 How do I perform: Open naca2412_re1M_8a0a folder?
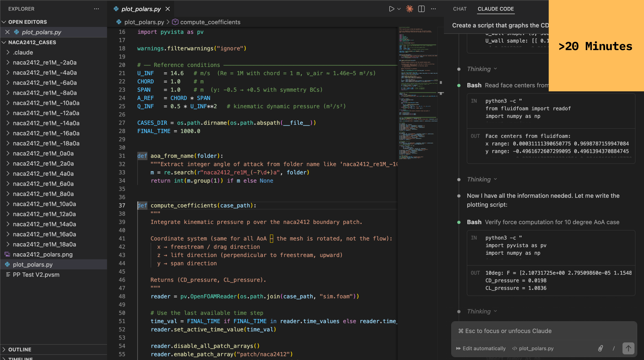click(x=43, y=194)
